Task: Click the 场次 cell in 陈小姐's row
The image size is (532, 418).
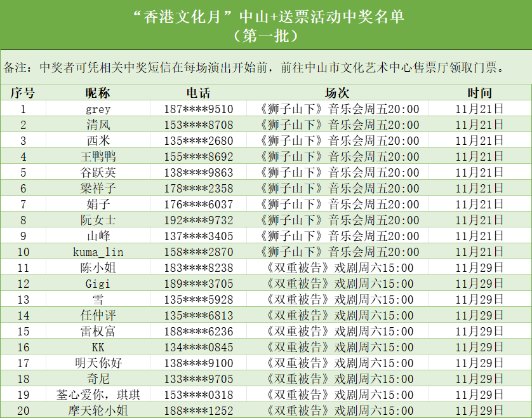Action: coord(337,267)
